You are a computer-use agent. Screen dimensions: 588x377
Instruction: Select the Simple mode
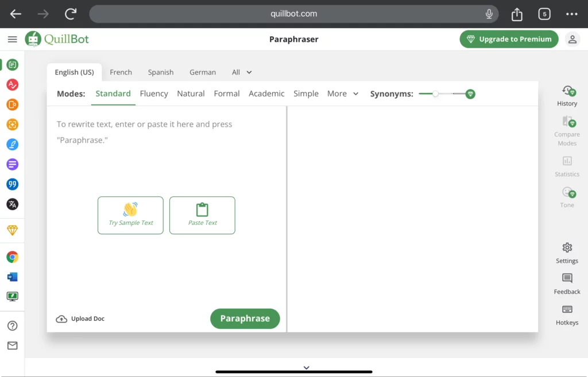tap(305, 94)
